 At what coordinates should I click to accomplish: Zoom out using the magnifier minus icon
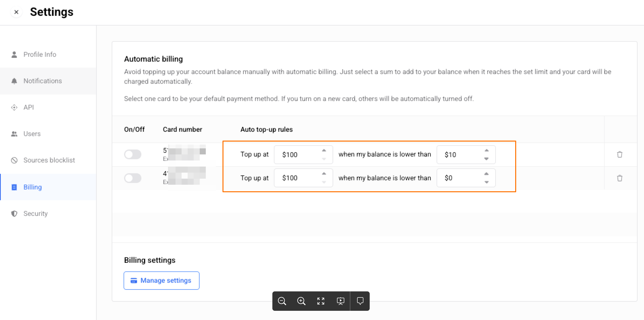(x=282, y=301)
